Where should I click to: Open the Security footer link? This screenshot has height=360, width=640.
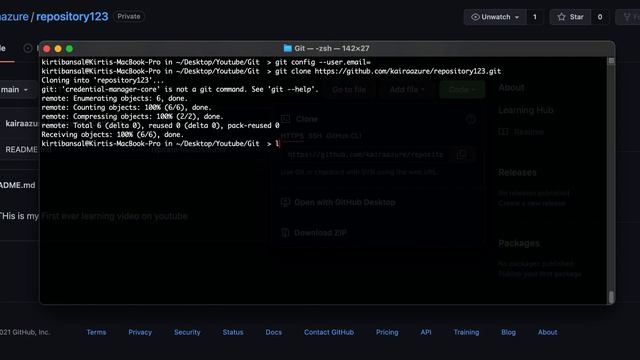coord(187,332)
